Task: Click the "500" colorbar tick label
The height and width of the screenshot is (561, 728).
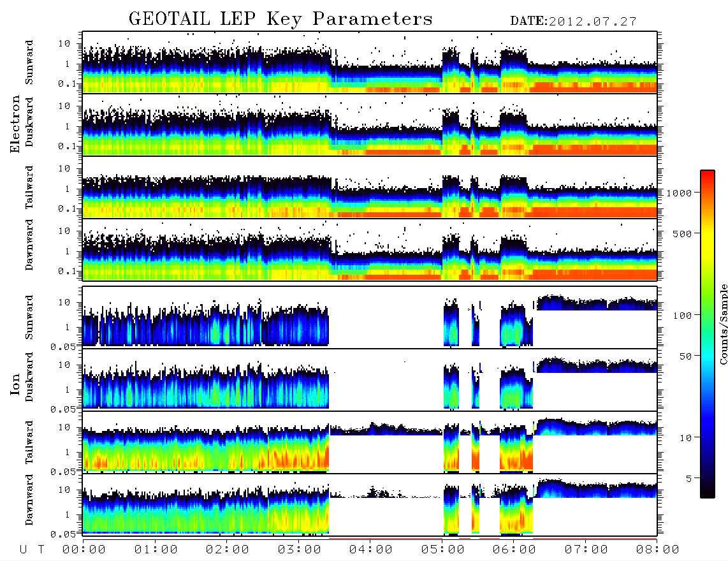Action: click(683, 234)
